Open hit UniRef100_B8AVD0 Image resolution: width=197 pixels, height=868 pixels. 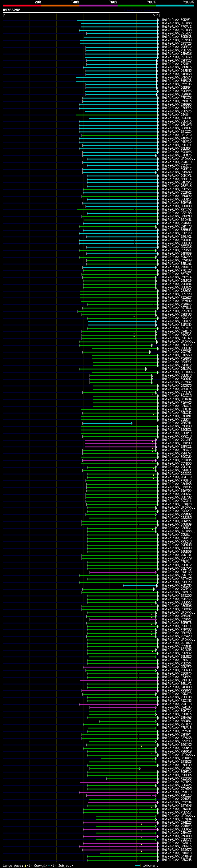tap(177, 490)
